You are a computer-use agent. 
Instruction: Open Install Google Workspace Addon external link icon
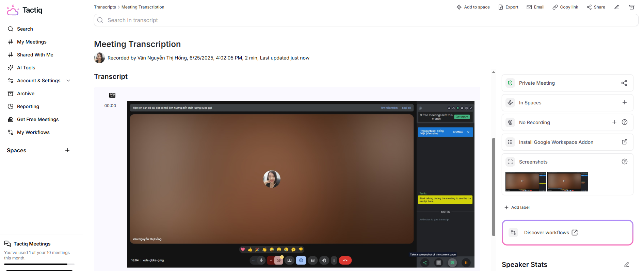(x=624, y=142)
